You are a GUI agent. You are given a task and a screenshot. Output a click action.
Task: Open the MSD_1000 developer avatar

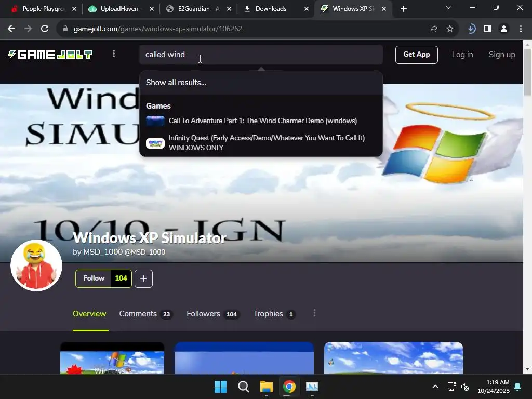click(36, 265)
